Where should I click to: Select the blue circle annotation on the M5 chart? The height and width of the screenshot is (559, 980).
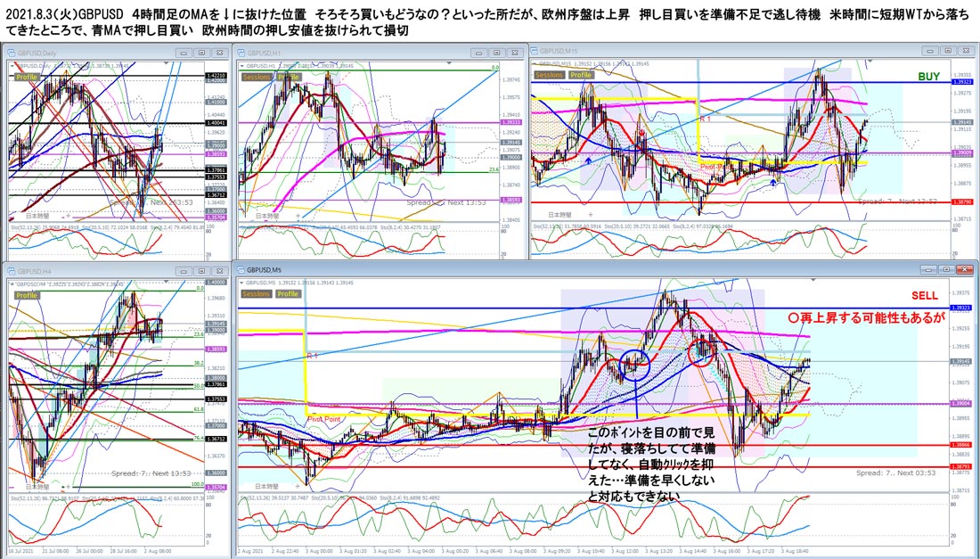(x=635, y=364)
